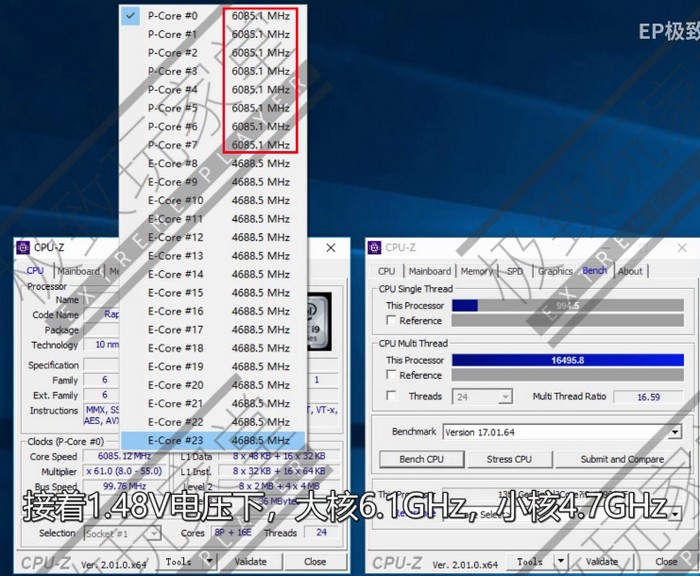Expand the Threads count dropdown
Viewport: 700px width, 576px height.
pos(505,397)
